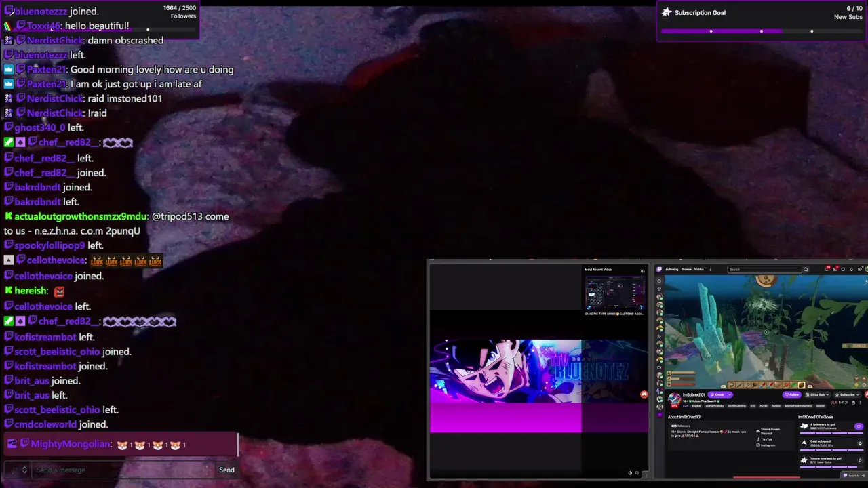Click the heart icon on follower goal
This screenshot has height=488, width=868.
pyautogui.click(x=859, y=426)
